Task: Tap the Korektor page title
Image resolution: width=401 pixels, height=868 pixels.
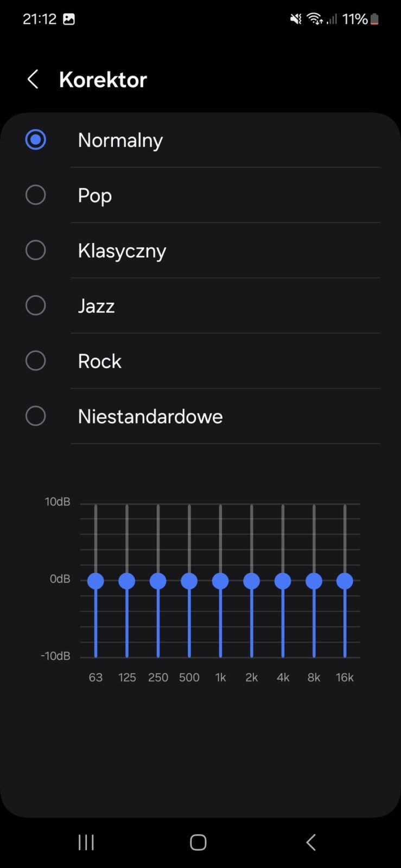Action: (103, 80)
